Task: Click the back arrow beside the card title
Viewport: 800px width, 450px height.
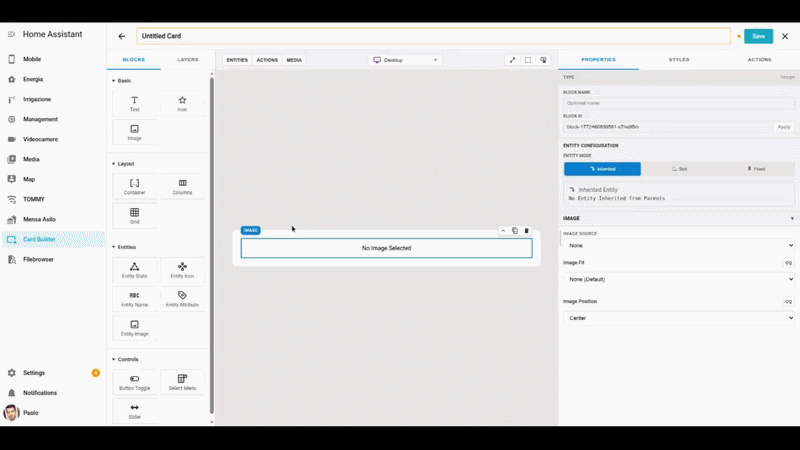Action: (121, 36)
